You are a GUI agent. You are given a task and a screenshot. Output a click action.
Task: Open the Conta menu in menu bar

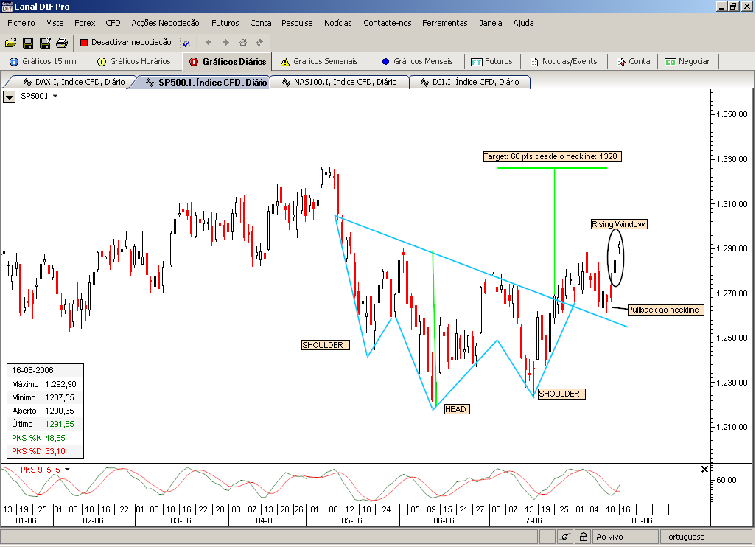point(260,23)
